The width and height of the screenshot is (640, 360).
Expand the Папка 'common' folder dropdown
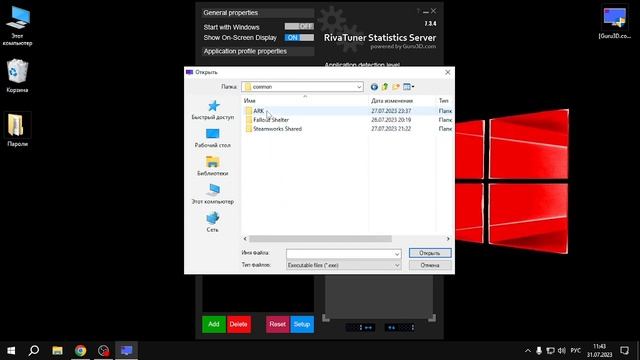tap(359, 87)
